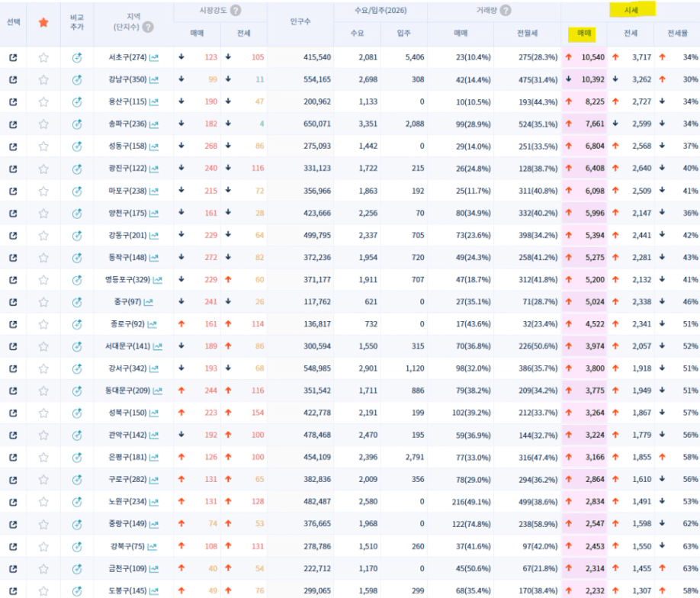Image resolution: width=700 pixels, height=598 pixels.
Task: Open the trend chart icon beside 마포구(238)
Action: coord(154,191)
